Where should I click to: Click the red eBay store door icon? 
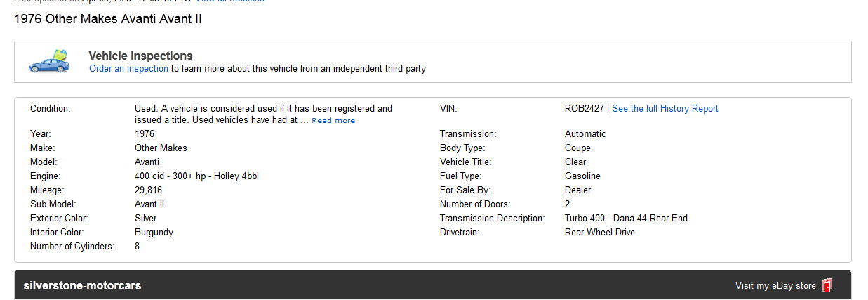click(x=827, y=285)
